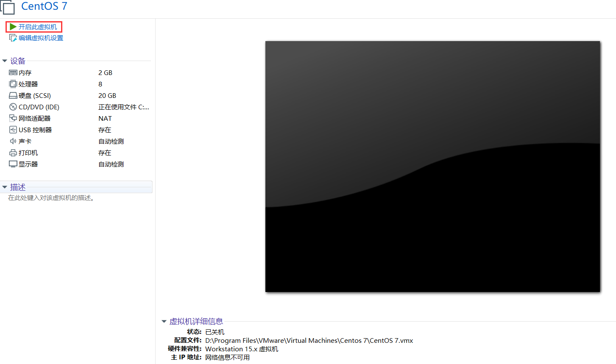The height and width of the screenshot is (364, 616).
Task: Click the printer (打印机) icon
Action: tap(13, 153)
